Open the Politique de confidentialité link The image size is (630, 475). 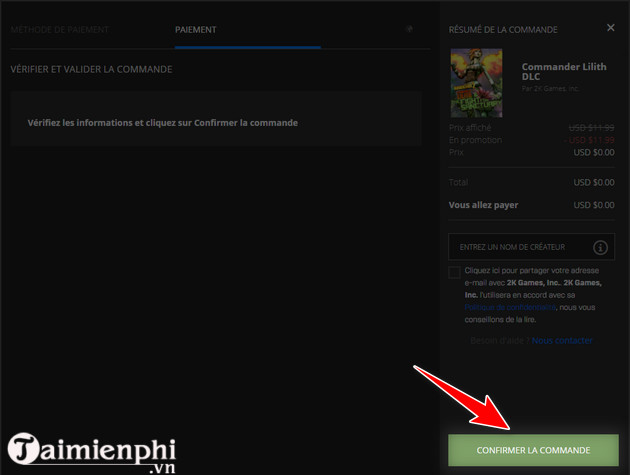(x=510, y=307)
